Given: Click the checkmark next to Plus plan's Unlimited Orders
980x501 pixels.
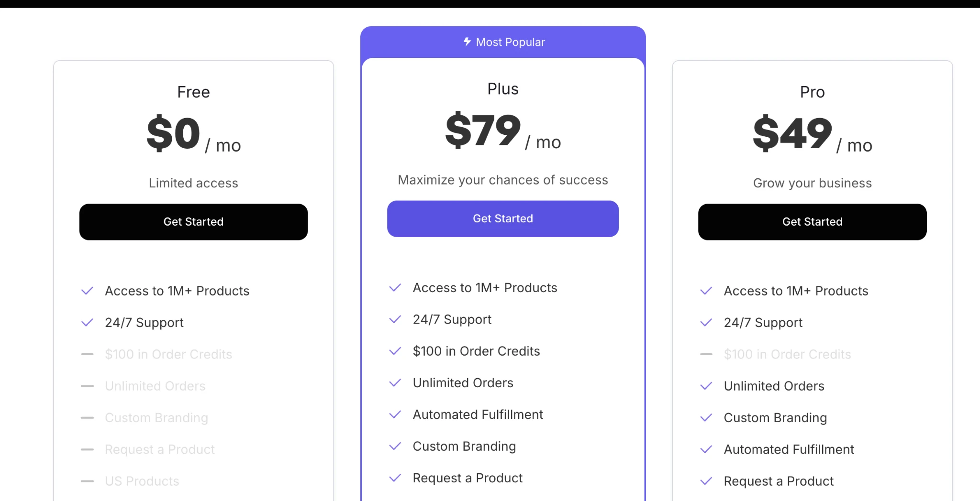Looking at the screenshot, I should [395, 382].
